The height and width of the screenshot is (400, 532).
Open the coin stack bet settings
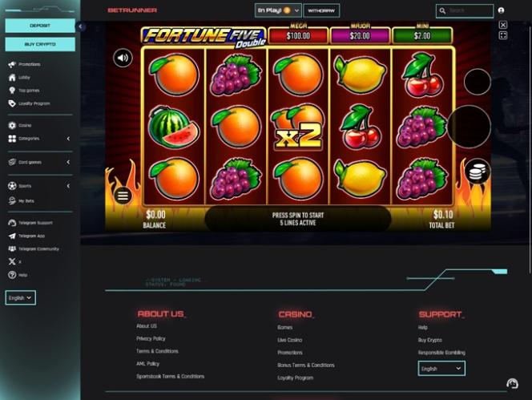[478, 172]
